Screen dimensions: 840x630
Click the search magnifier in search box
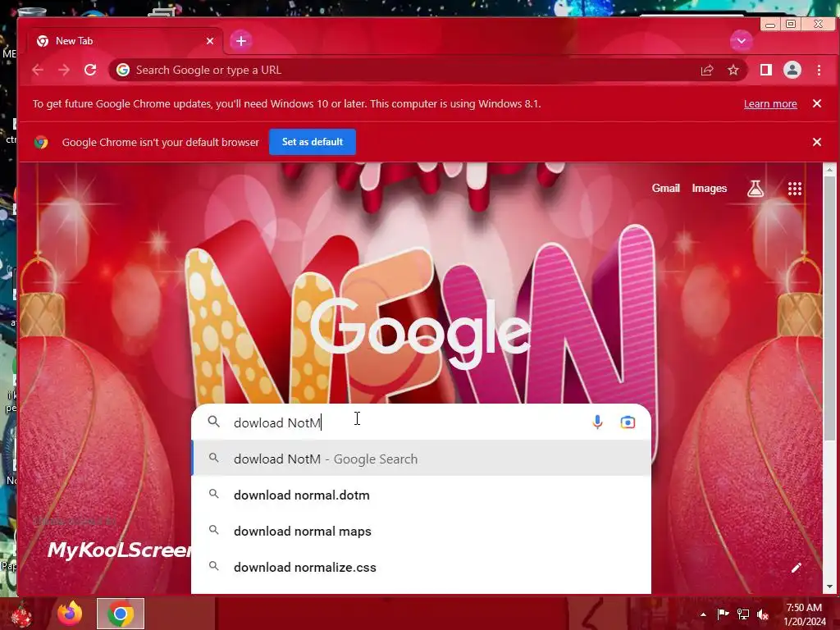point(214,422)
